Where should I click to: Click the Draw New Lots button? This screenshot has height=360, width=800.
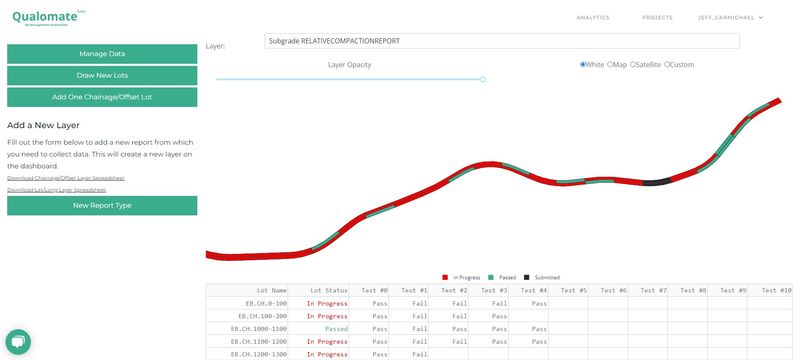point(102,75)
